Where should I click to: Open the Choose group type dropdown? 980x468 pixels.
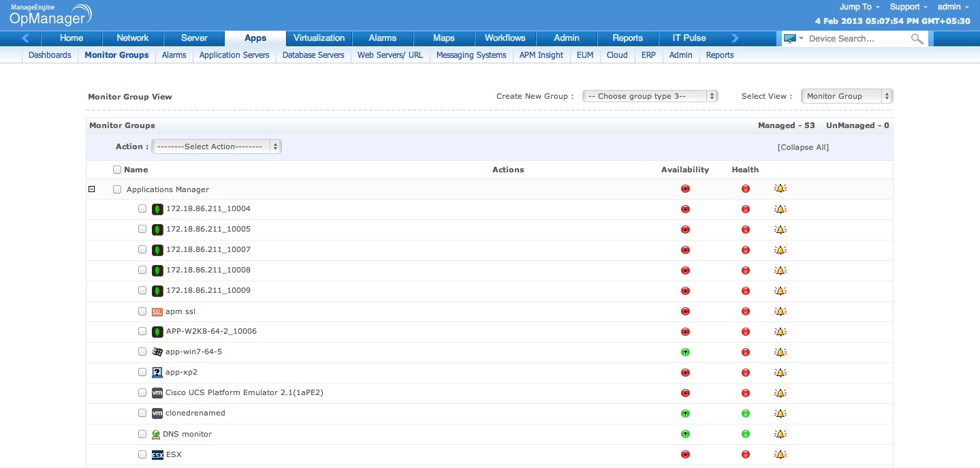click(650, 96)
